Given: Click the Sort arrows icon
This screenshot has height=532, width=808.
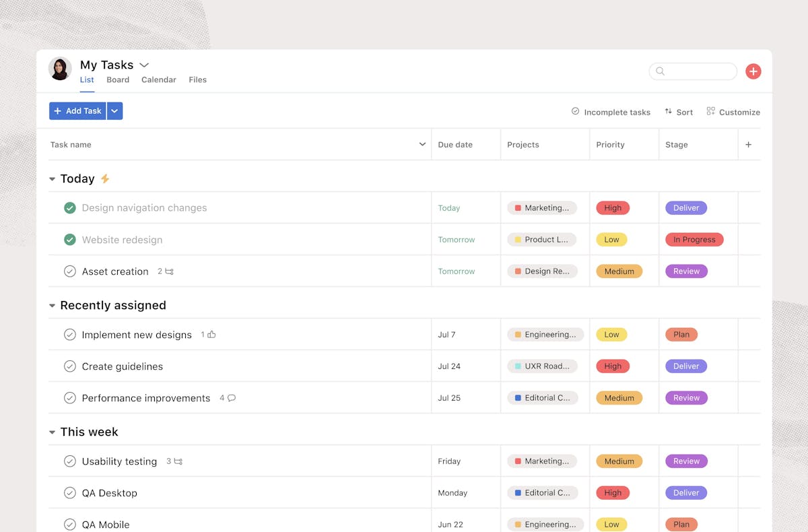Looking at the screenshot, I should [x=668, y=112].
